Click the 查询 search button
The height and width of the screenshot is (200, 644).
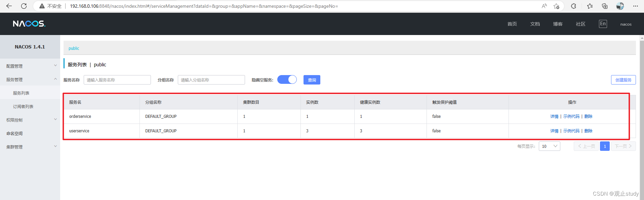pyautogui.click(x=312, y=80)
